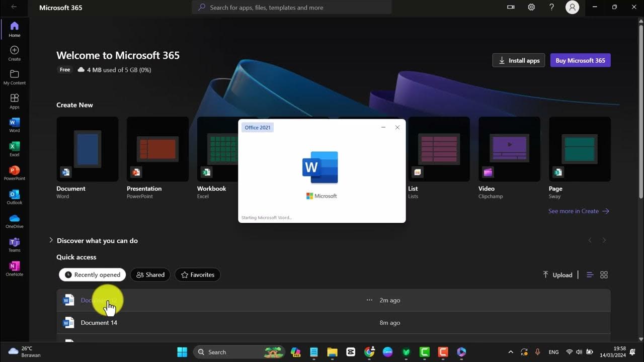The height and width of the screenshot is (362, 644).
Task: Go to previous Discover card
Action: [x=590, y=240]
